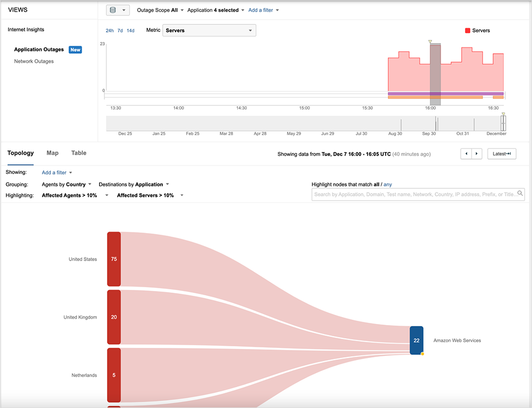Open the database icon dropdown
Image resolution: width=532 pixels, height=408 pixels.
point(118,10)
